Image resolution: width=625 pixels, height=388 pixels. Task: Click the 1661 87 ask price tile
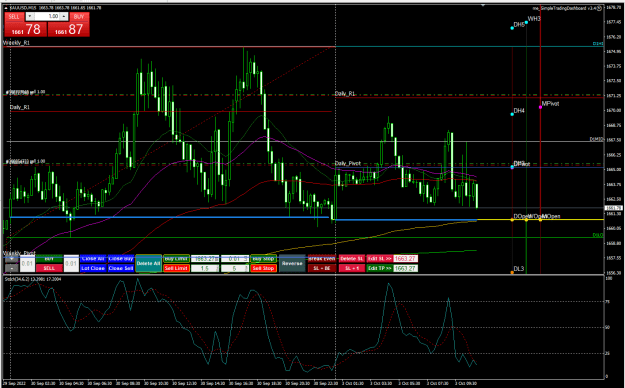pos(69,29)
